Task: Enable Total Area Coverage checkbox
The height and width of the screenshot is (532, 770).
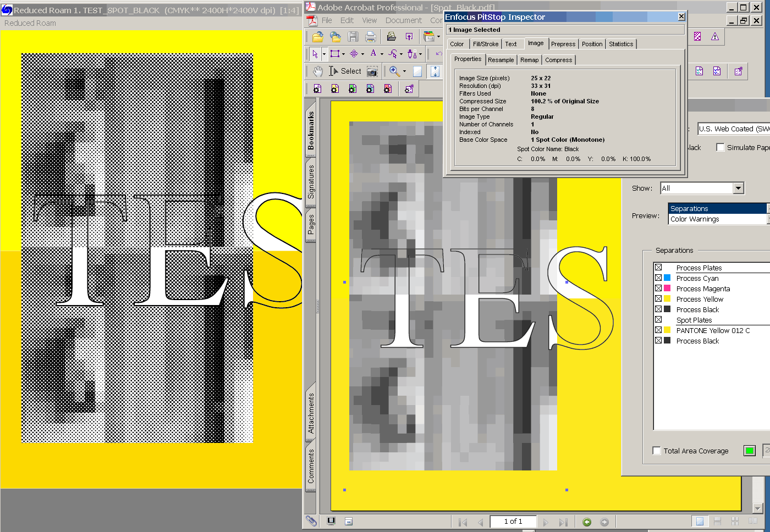Action: click(x=657, y=451)
